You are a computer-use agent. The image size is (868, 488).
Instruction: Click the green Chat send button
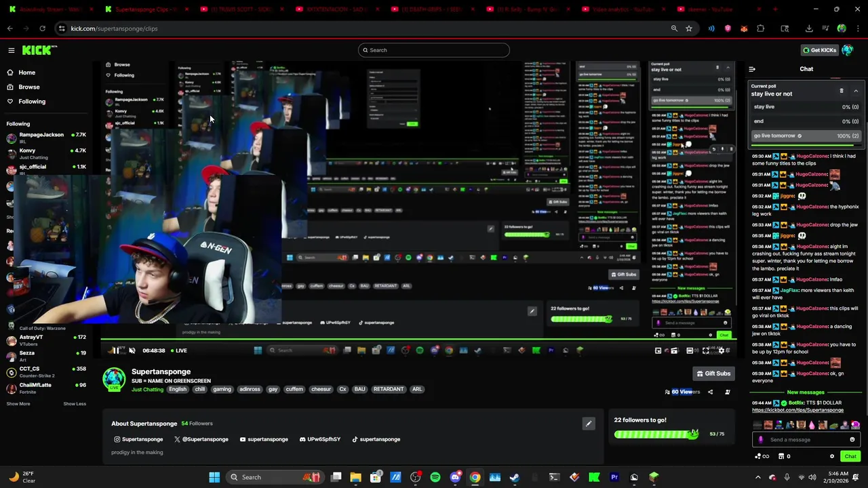(850, 456)
